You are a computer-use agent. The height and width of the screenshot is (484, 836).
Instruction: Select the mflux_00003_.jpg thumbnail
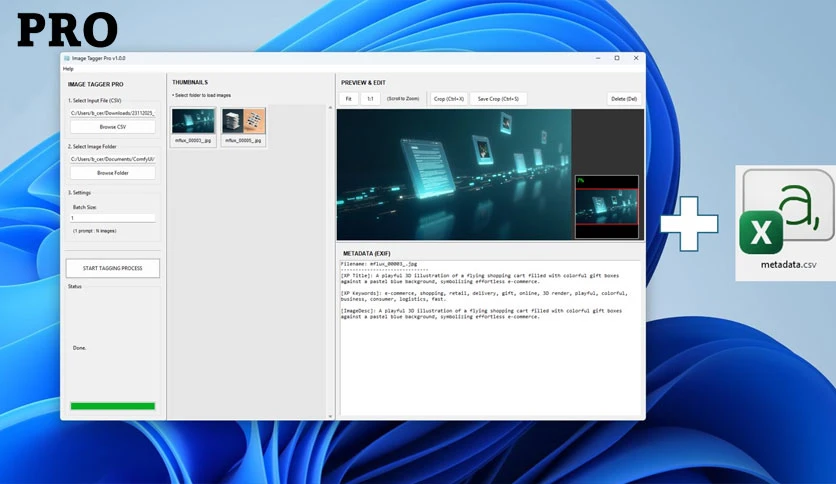pyautogui.click(x=193, y=126)
